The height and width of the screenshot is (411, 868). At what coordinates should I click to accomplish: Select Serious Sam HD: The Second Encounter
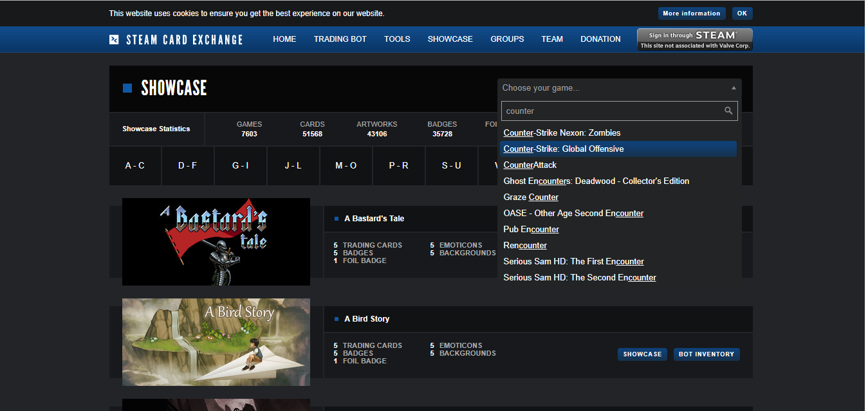coord(618,278)
